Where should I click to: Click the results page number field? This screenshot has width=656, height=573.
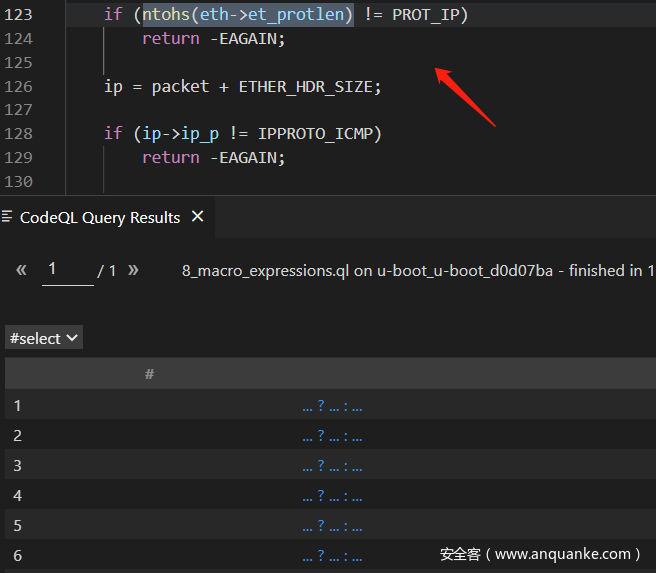click(67, 270)
